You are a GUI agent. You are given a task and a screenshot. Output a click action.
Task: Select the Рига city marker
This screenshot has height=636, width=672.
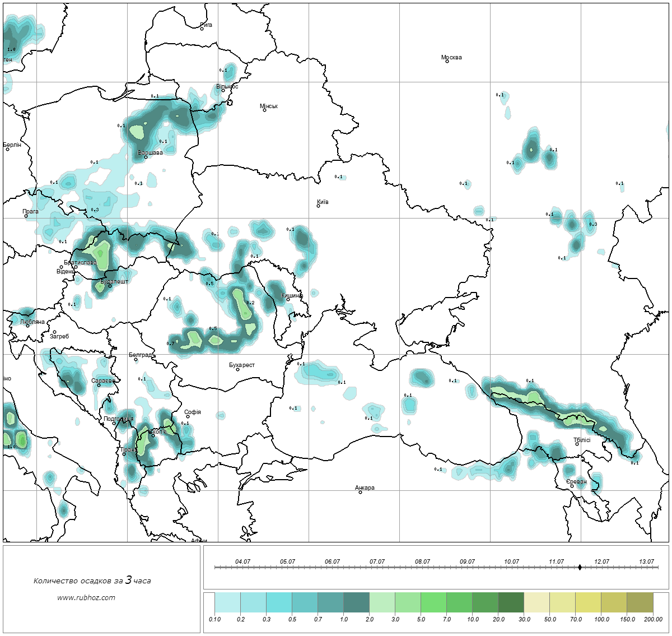pyautogui.click(x=202, y=29)
